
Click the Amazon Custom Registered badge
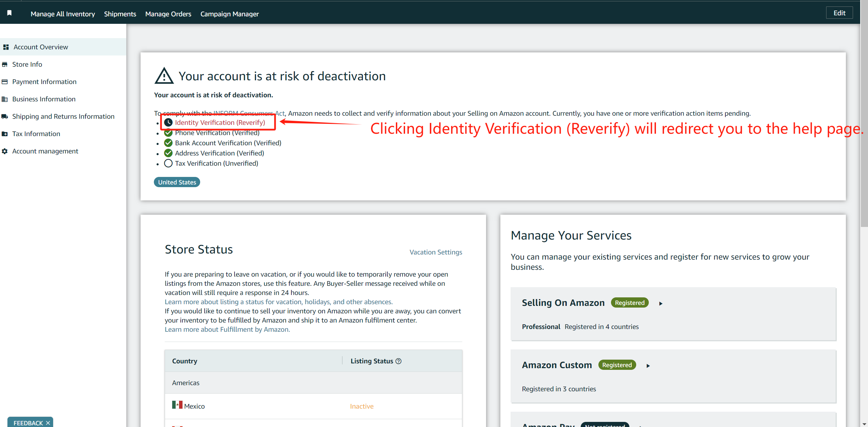617,365
